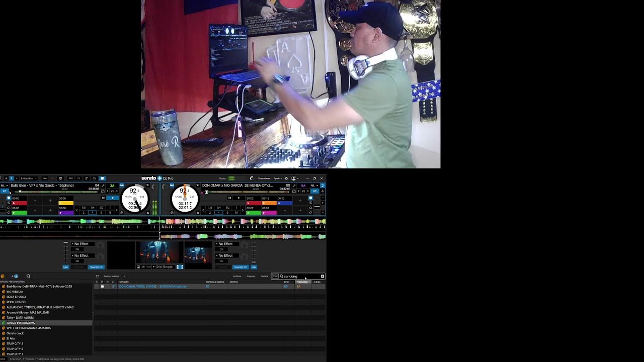This screenshot has height=362, width=644.
Task: Open the Preparar panel tab
Action: click(251, 276)
